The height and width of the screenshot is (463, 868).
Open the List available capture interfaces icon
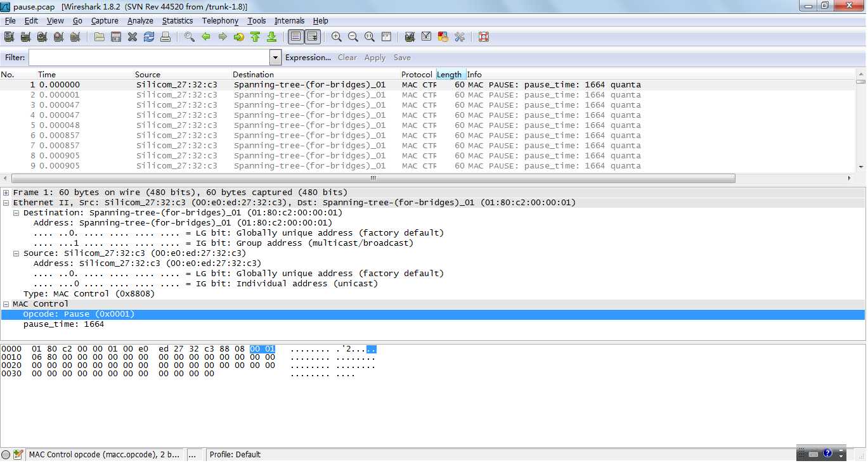9,37
